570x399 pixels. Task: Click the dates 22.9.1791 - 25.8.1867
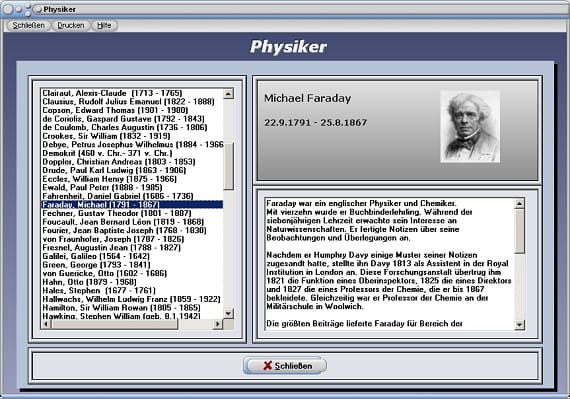(316, 122)
